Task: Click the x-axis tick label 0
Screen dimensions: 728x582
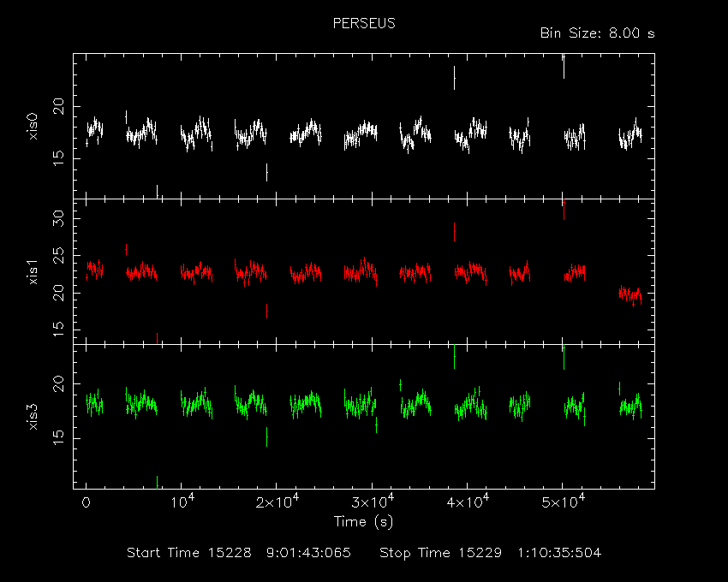Action: pyautogui.click(x=86, y=502)
